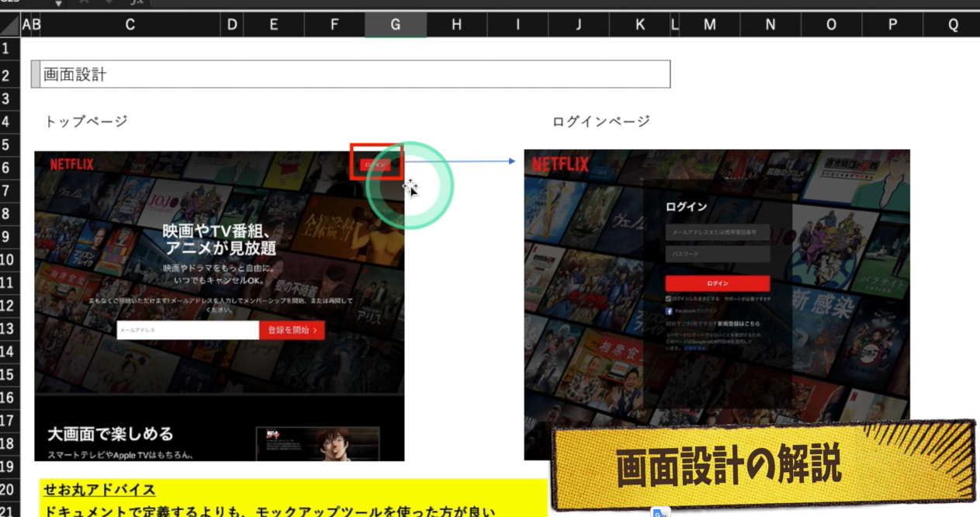The image size is (980, 517).
Task: Select column E header
Action: [x=274, y=26]
